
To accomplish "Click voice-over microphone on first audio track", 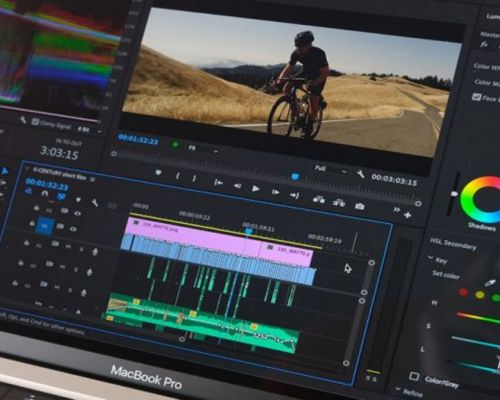I will tap(95, 252).
